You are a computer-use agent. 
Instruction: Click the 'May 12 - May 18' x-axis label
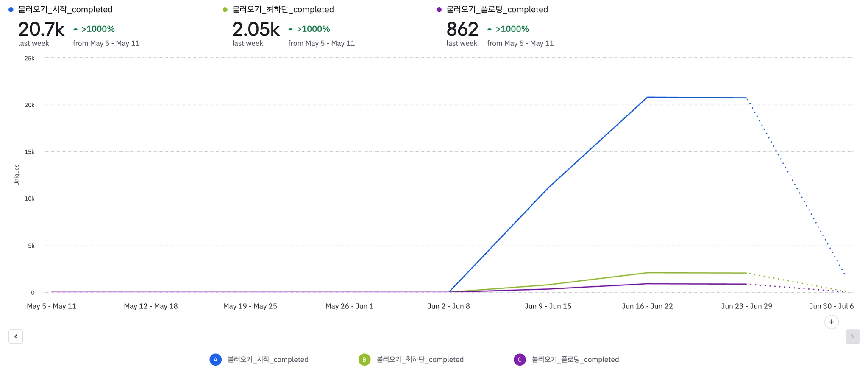tap(151, 306)
